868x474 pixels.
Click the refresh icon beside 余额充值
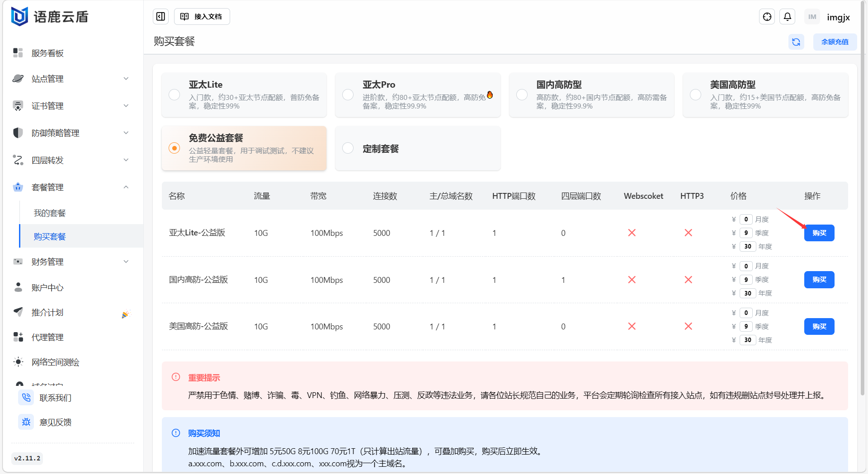coord(796,42)
